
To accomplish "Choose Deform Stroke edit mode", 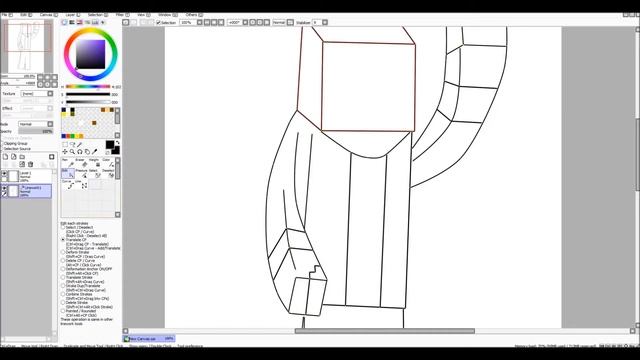I will coord(63,252).
